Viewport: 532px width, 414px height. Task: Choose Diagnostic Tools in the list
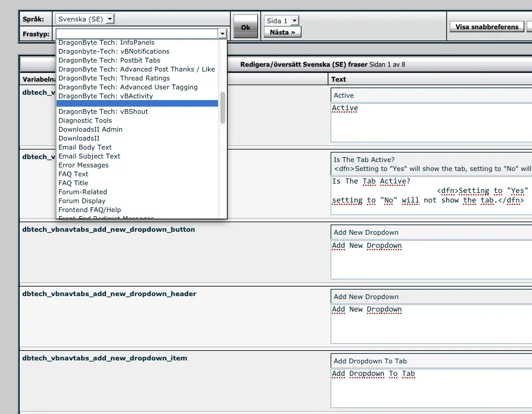click(x=137, y=120)
